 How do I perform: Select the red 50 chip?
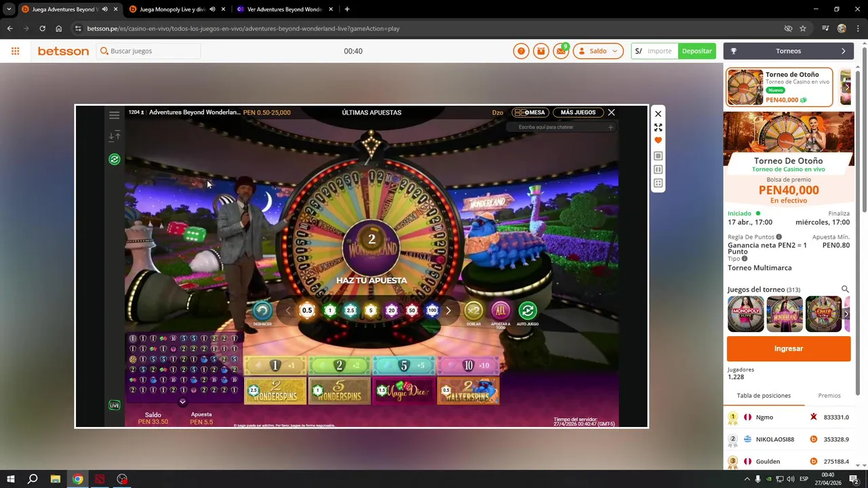click(x=412, y=310)
